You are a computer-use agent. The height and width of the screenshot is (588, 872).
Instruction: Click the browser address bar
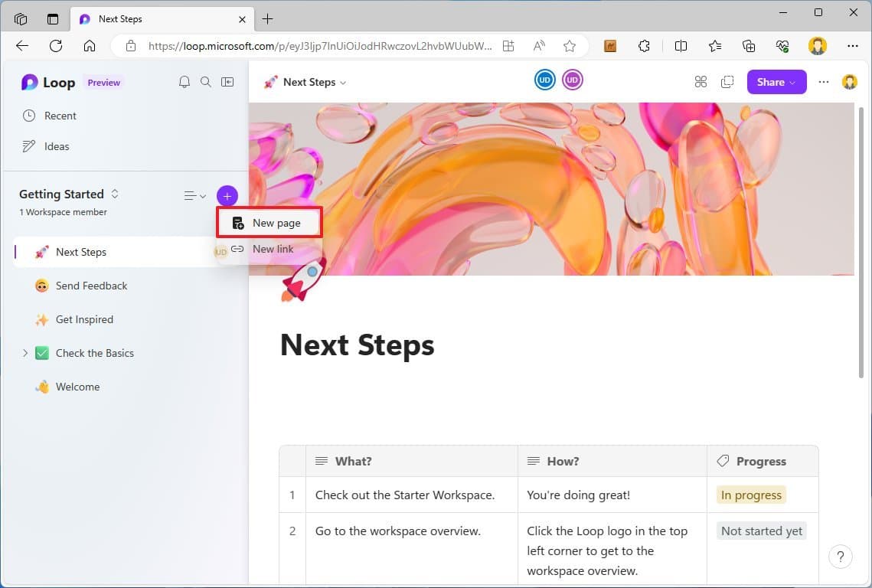click(320, 46)
